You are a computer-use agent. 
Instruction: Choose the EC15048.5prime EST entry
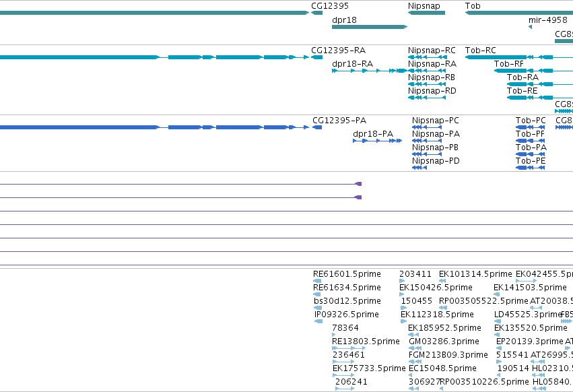point(442,368)
